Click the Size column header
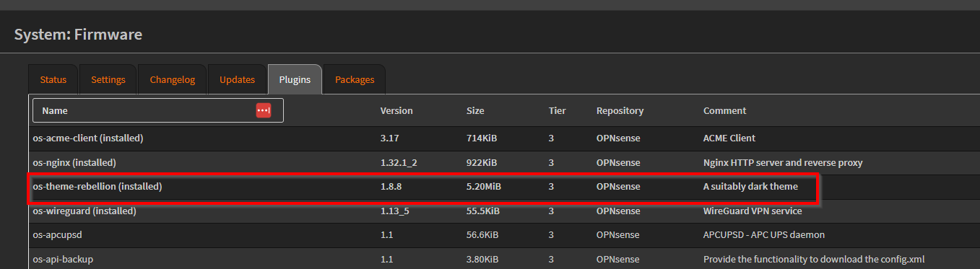 pyautogui.click(x=475, y=111)
